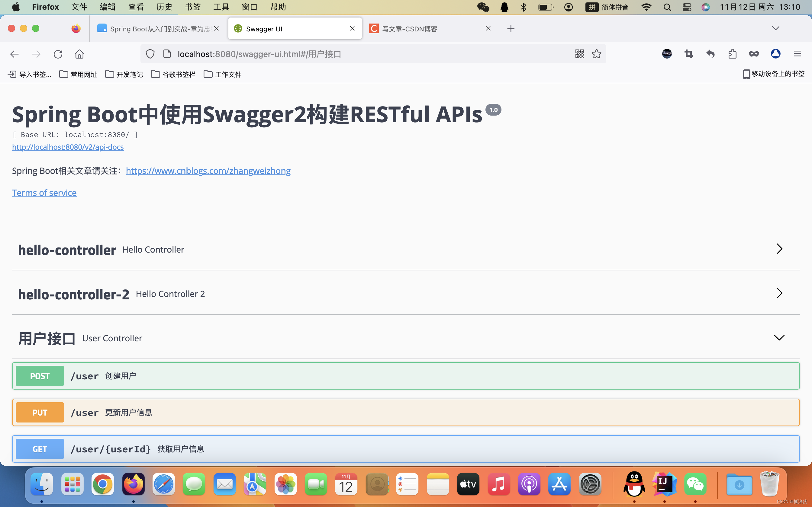Open the QR code generator icon
The height and width of the screenshot is (507, 812).
(x=579, y=54)
